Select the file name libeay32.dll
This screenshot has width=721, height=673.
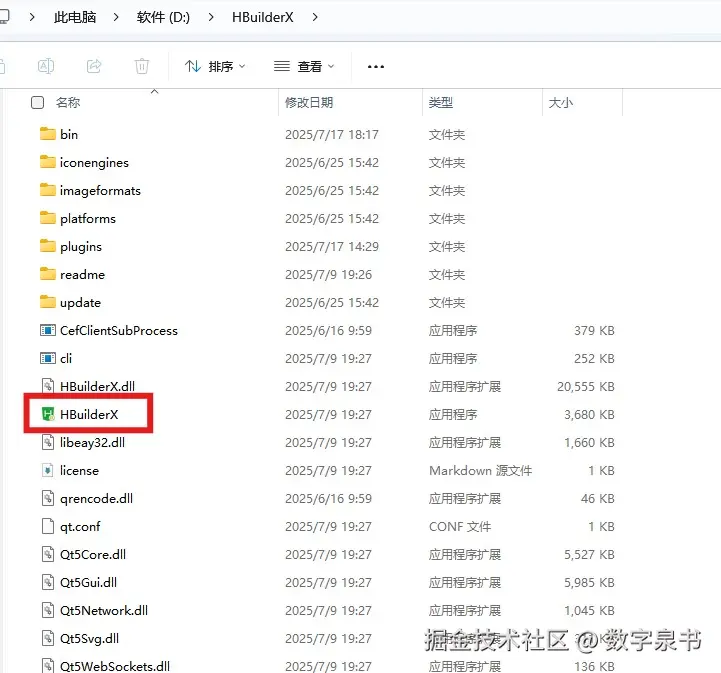click(92, 443)
